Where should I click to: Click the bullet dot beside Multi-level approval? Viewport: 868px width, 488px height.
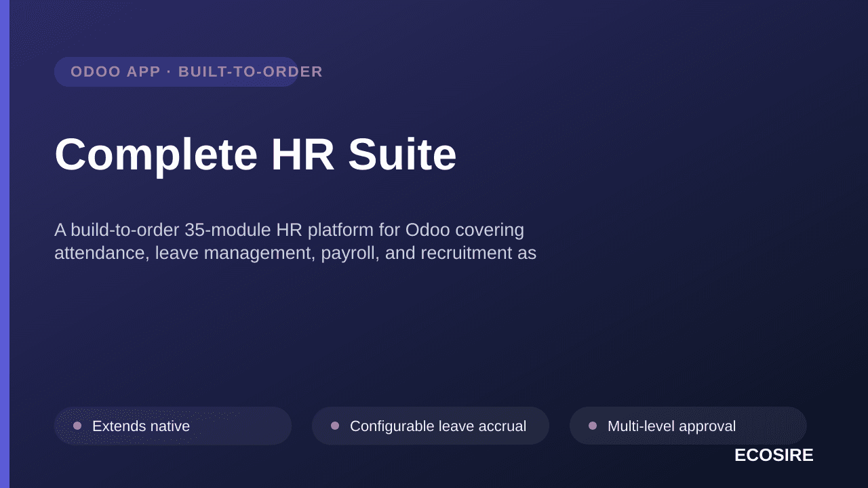point(593,426)
